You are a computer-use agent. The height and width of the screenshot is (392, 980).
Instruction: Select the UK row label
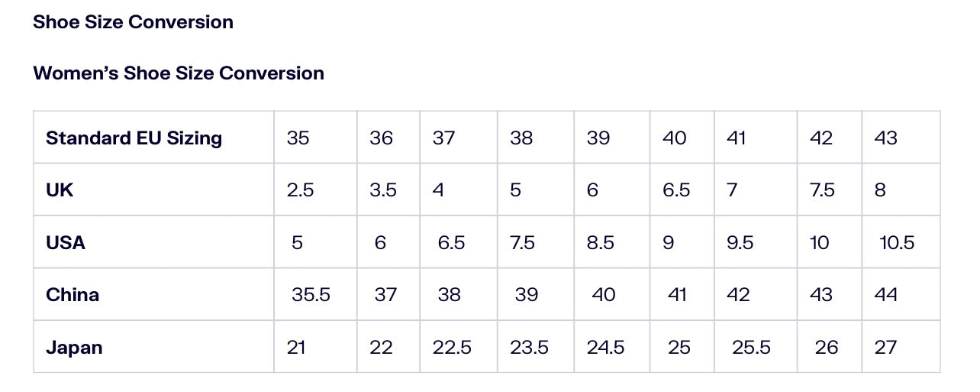coord(60,190)
